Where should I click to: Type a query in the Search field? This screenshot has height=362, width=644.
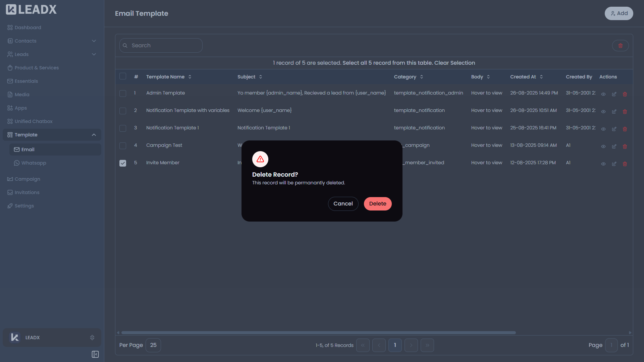(161, 45)
